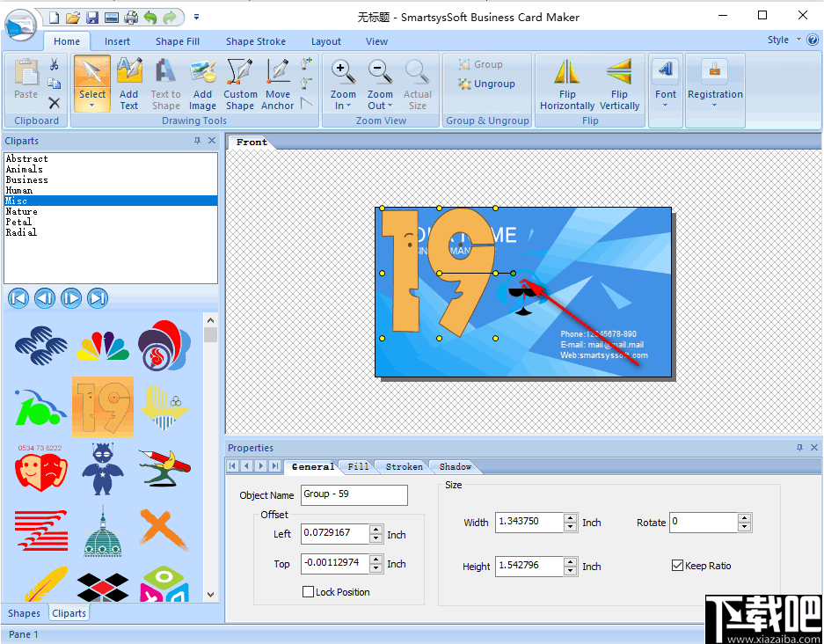Apply Actual Size zoom
824x644 pixels.
(x=417, y=84)
